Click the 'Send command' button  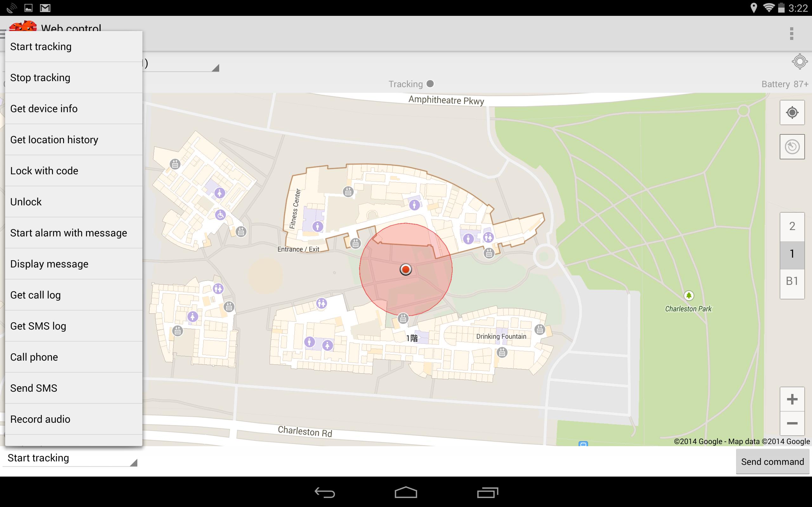click(x=772, y=461)
